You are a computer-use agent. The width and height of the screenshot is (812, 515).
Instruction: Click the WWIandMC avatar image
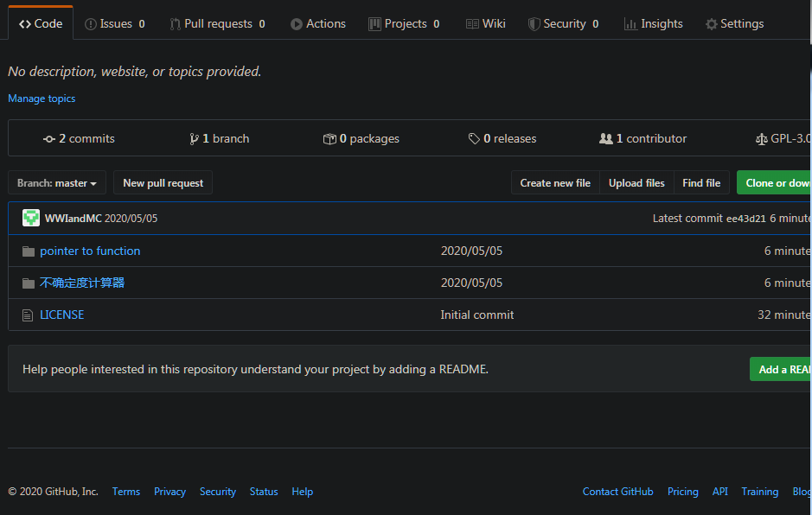[31, 218]
